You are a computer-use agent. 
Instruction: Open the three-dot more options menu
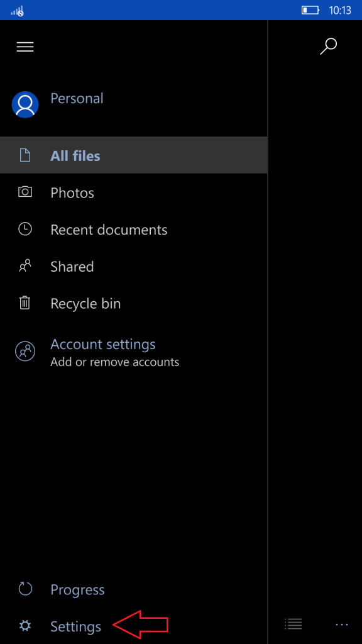[x=341, y=625]
